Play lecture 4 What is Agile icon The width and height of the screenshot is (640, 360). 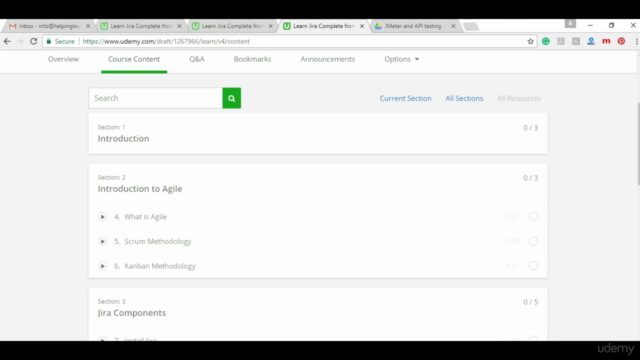tap(102, 217)
